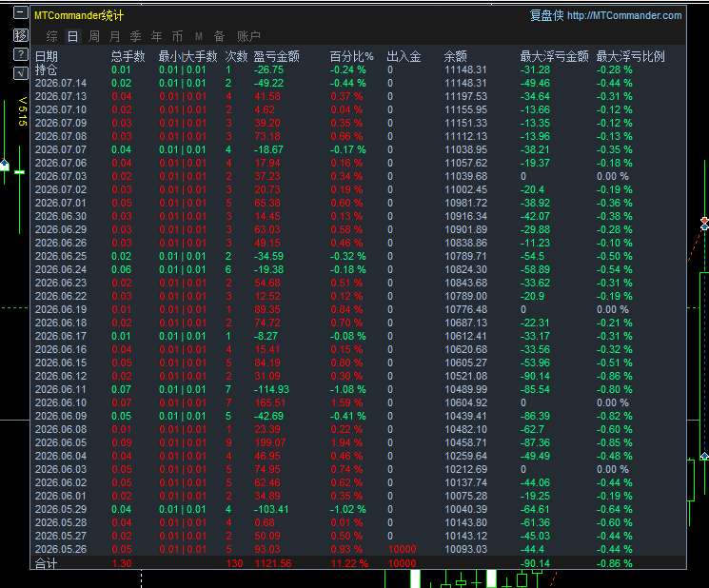This screenshot has height=588, width=709.
Task: Click the 最大浮亏金额 column header
Action: click(555, 56)
